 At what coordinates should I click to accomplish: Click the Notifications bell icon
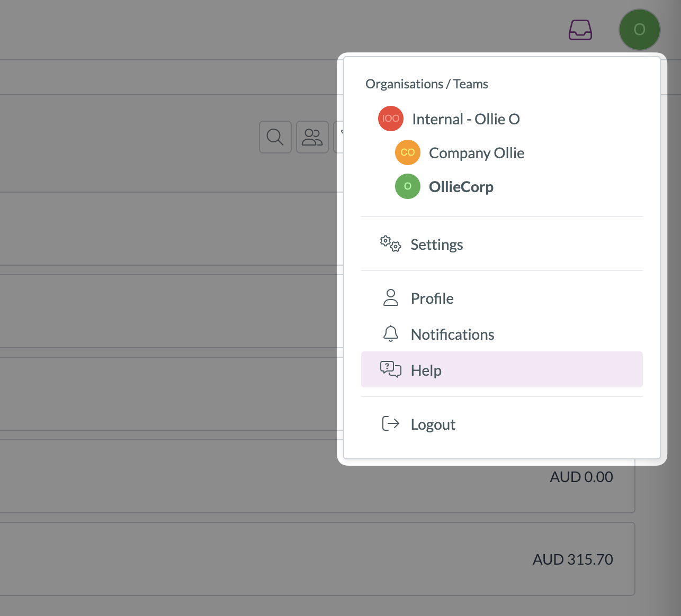[x=391, y=334]
